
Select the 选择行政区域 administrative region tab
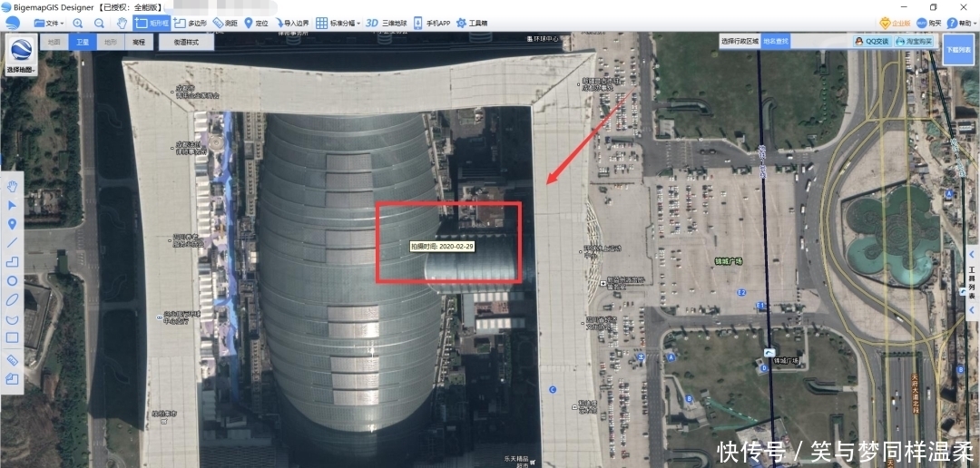click(x=740, y=41)
